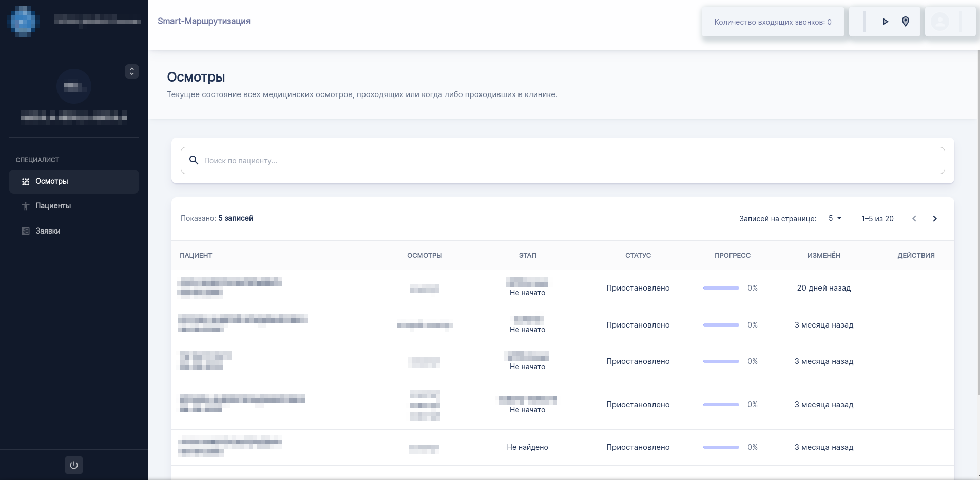This screenshot has width=980, height=480.
Task: Go to previous page of records
Action: click(x=914, y=219)
